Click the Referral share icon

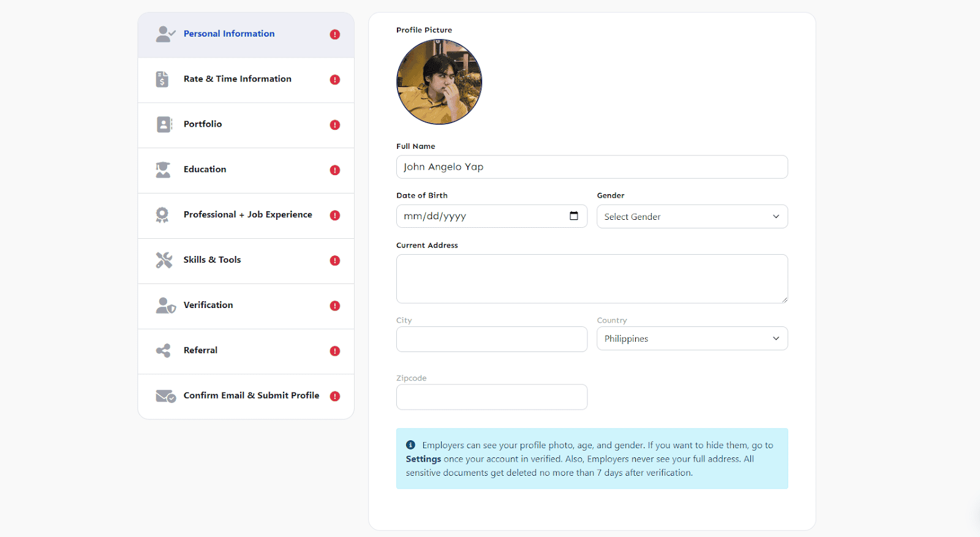click(x=163, y=351)
